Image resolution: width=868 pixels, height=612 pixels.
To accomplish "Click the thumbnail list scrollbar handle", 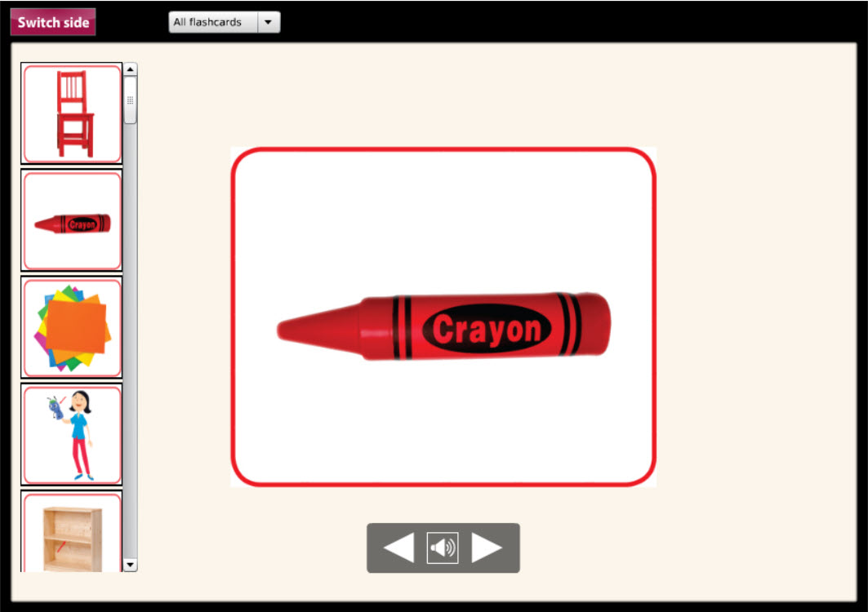I will tap(130, 100).
